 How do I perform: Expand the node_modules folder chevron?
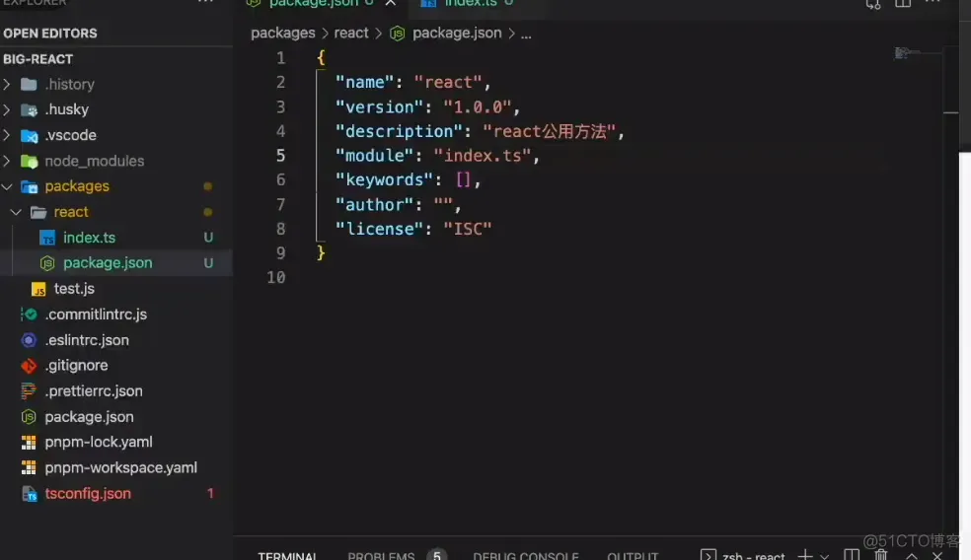(x=7, y=161)
